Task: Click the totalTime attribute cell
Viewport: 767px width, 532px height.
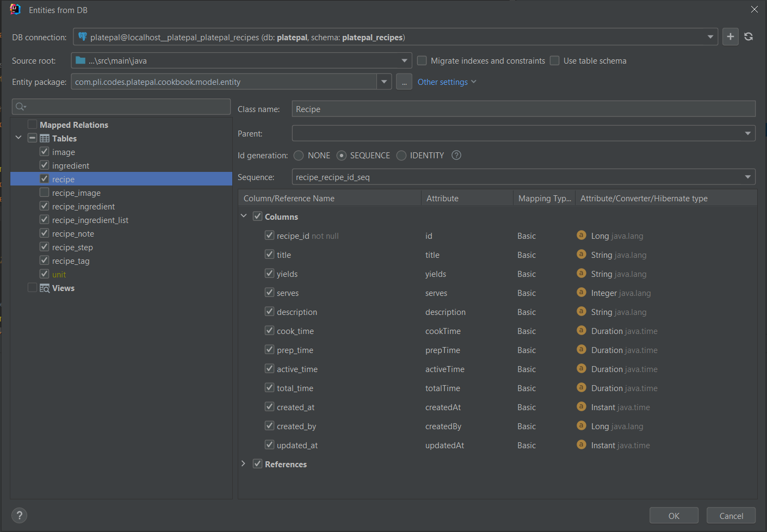Action: coord(443,388)
